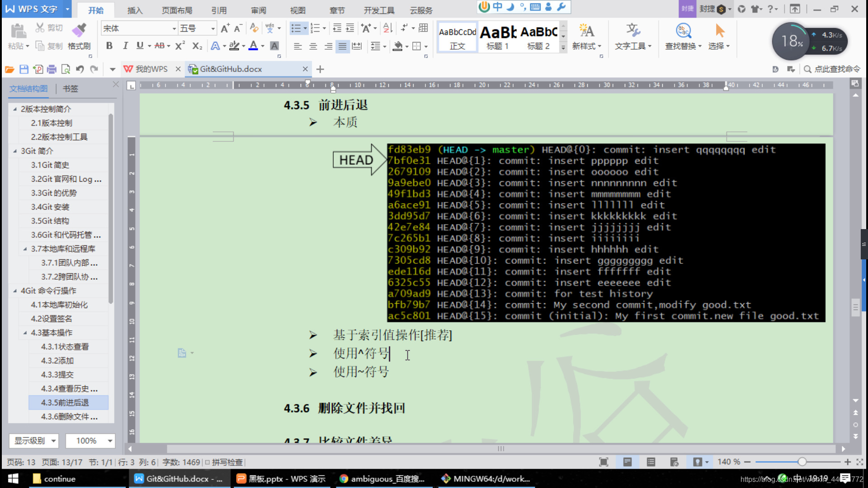Viewport: 868px width, 488px height.
Task: Toggle character shading A icon
Action: (x=274, y=46)
